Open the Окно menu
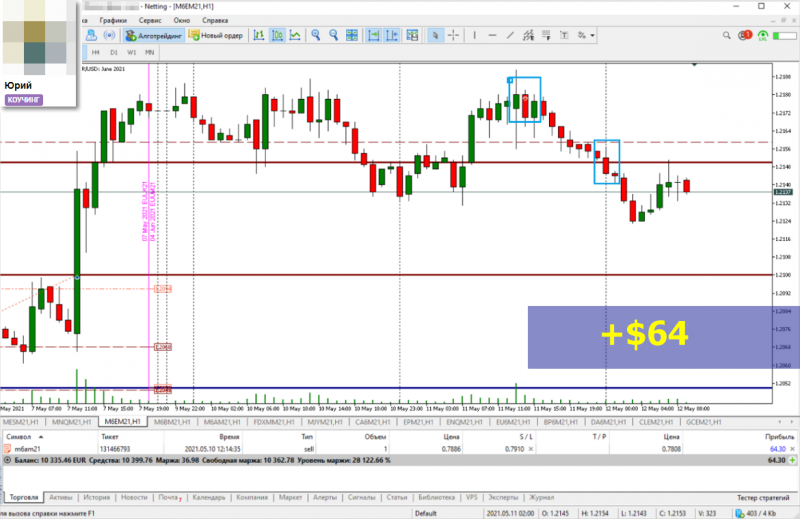 tap(182, 20)
